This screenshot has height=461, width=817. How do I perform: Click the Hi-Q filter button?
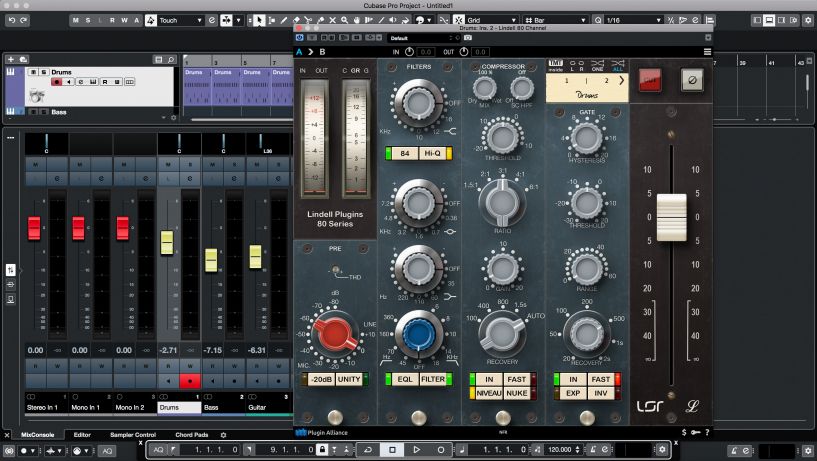432,153
